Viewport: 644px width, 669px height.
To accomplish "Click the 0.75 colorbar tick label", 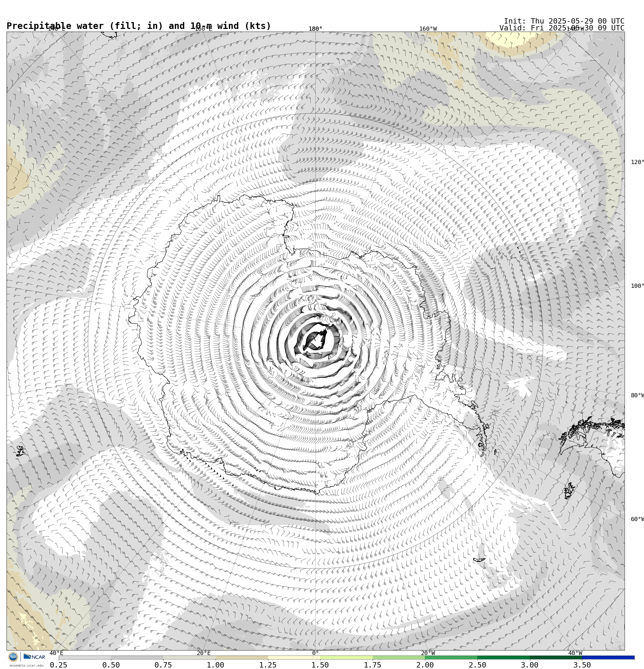I will [163, 665].
